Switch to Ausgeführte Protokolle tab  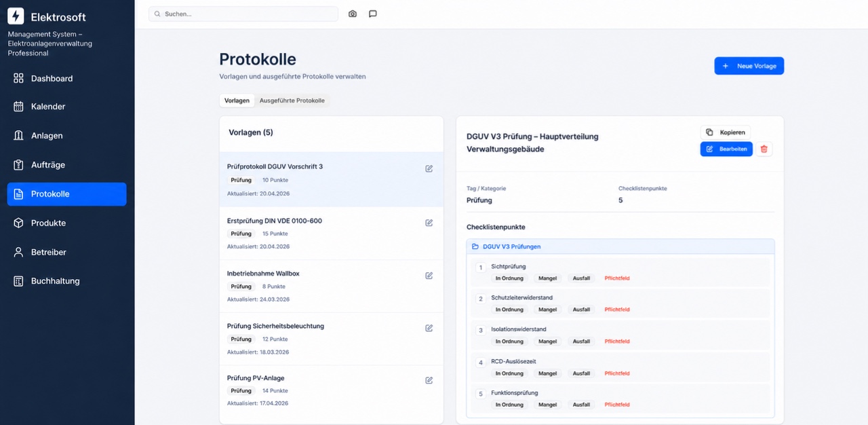click(x=292, y=100)
